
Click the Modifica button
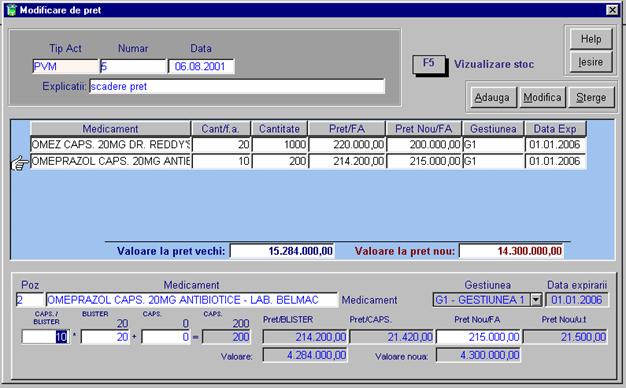pyautogui.click(x=542, y=97)
